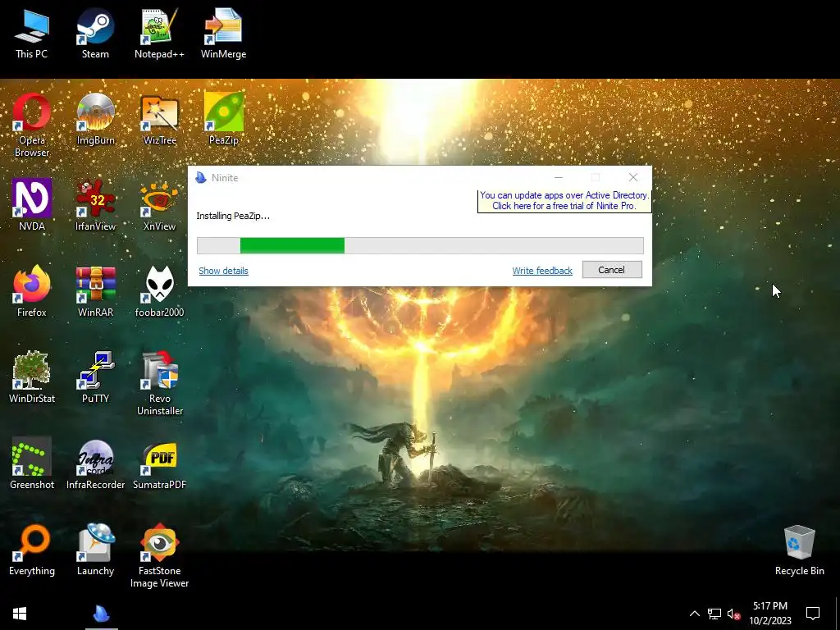The height and width of the screenshot is (630, 840).
Task: Activate the Ninite taskbar button
Action: point(101,614)
